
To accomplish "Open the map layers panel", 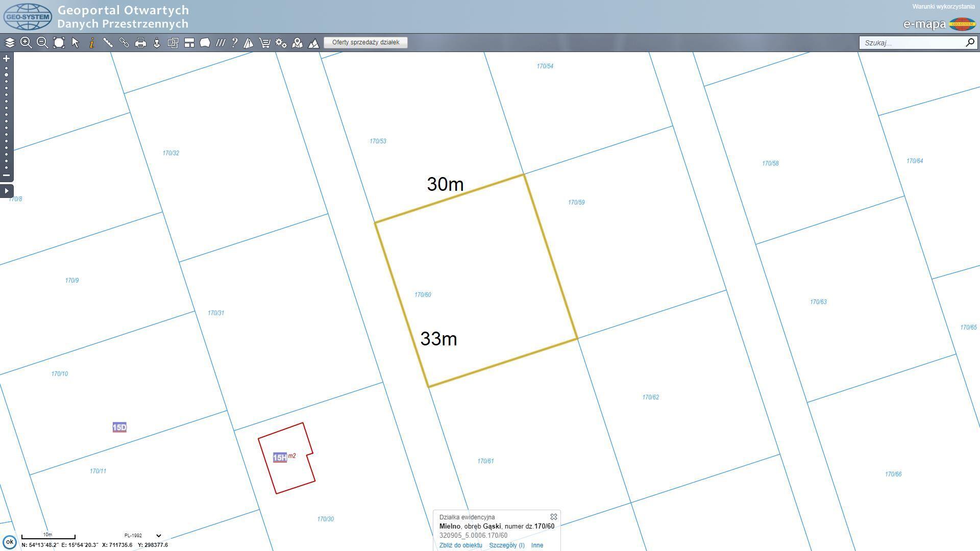I will [10, 43].
